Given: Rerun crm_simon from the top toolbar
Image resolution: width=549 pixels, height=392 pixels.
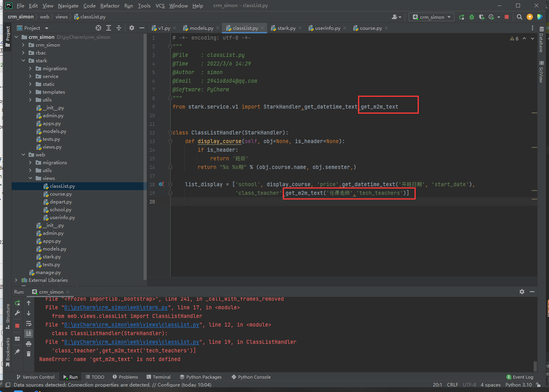Looking at the screenshot, I should (x=462, y=17).
